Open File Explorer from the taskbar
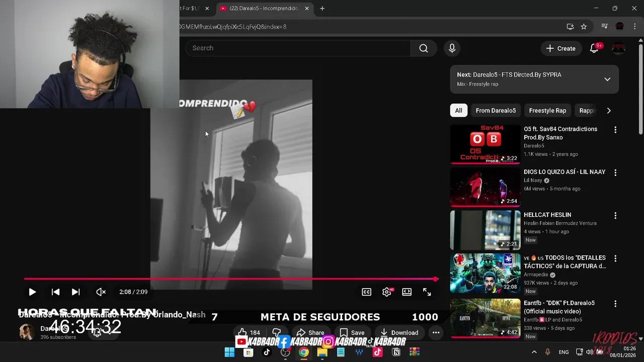The width and height of the screenshot is (644, 362). click(x=322, y=352)
